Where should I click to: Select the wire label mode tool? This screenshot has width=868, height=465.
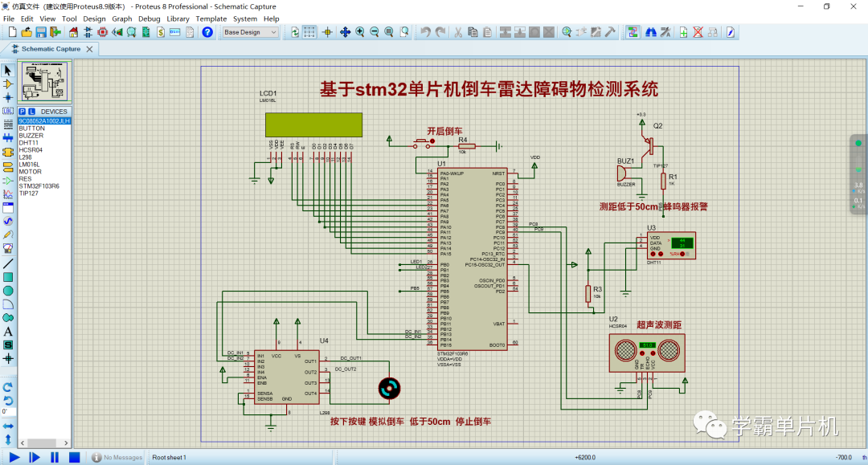[8, 111]
